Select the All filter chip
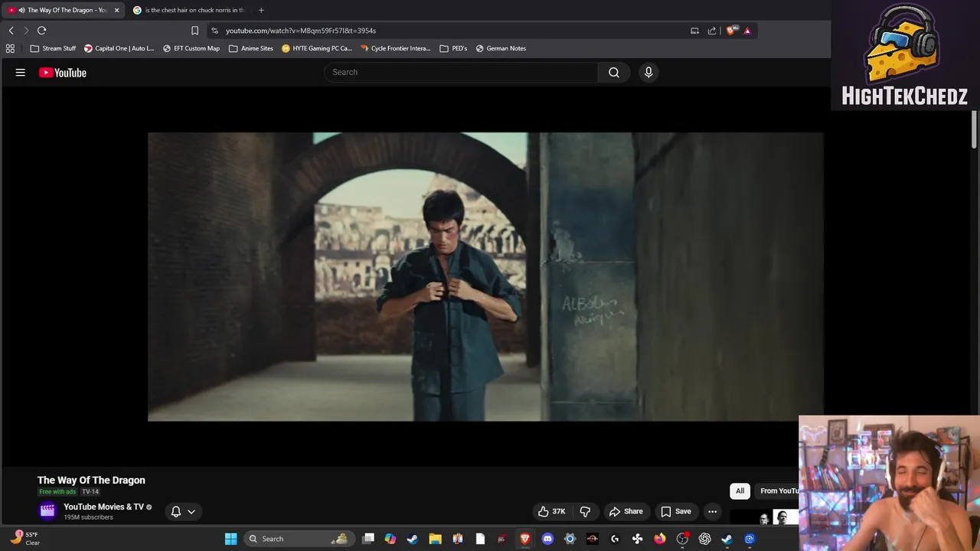The image size is (980, 551). 740,491
